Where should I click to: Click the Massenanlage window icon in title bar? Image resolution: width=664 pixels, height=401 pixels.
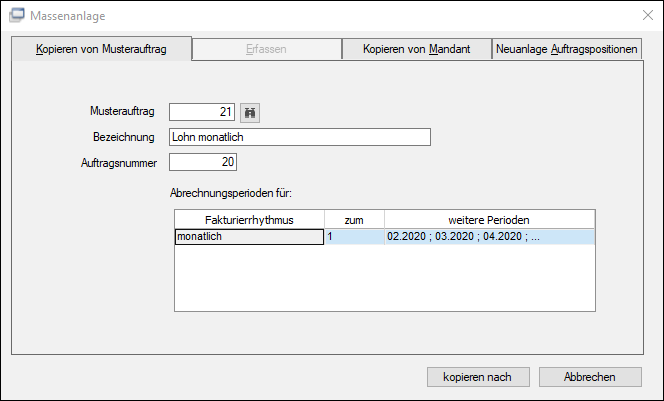coord(17,15)
